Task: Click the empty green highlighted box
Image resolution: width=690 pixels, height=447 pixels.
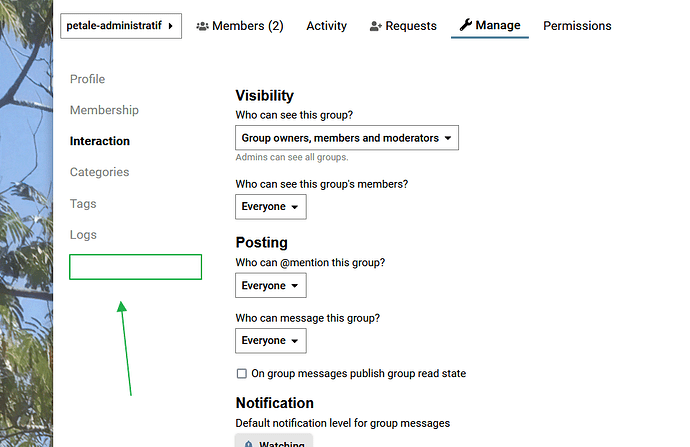Action: click(x=136, y=267)
